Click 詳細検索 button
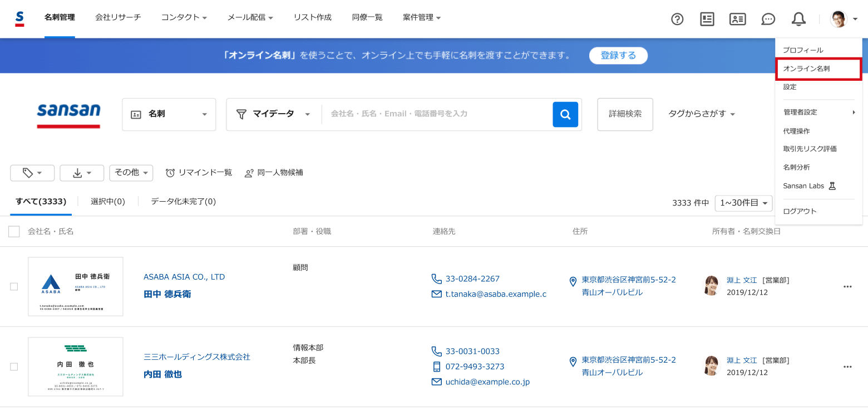 click(x=625, y=114)
